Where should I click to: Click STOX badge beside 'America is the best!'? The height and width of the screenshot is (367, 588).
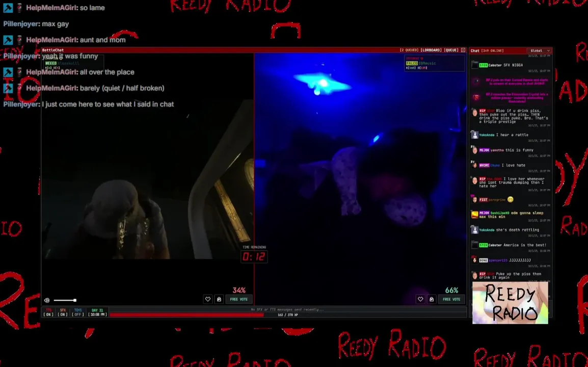[484, 245]
